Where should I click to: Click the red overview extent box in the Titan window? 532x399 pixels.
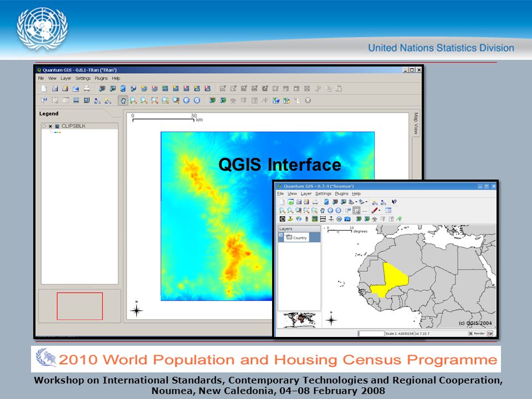coord(80,306)
